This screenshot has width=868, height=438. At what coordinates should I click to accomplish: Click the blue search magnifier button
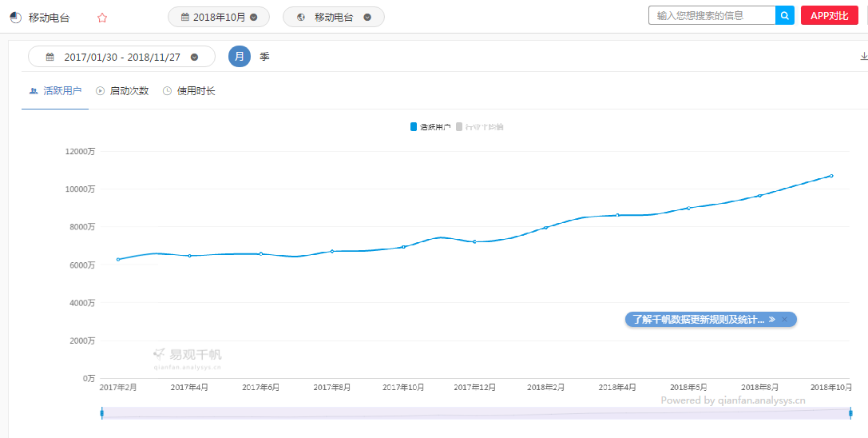[x=784, y=15]
